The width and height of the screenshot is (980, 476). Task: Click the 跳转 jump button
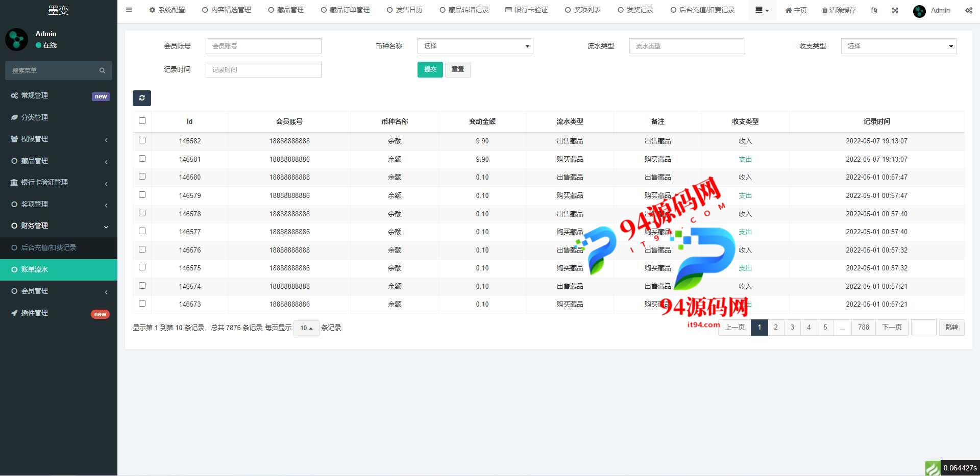tap(951, 327)
